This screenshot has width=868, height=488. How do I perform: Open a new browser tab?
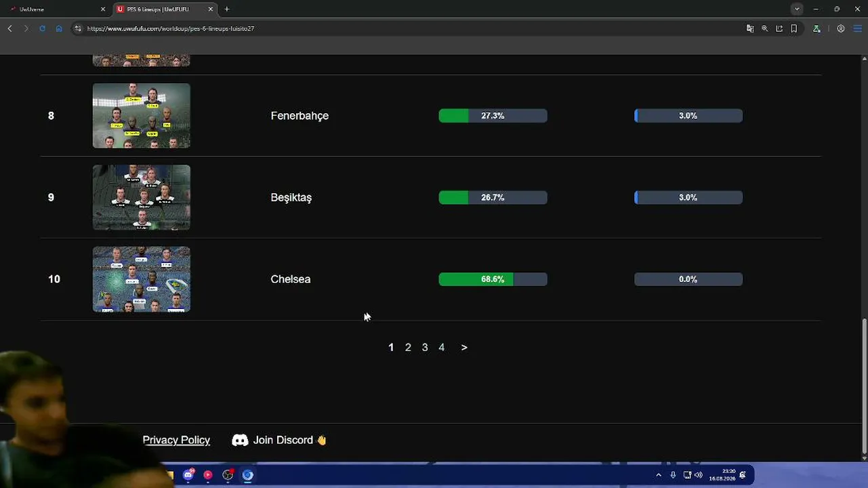pos(227,9)
